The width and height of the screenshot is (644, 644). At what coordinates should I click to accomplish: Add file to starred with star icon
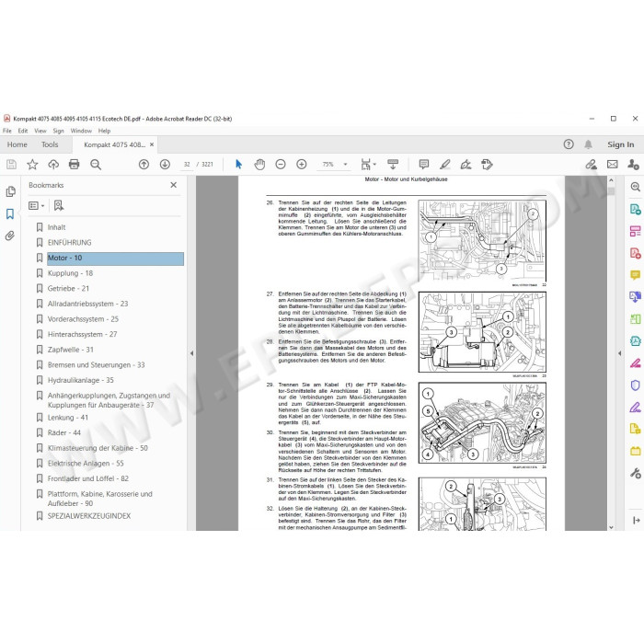tap(32, 165)
